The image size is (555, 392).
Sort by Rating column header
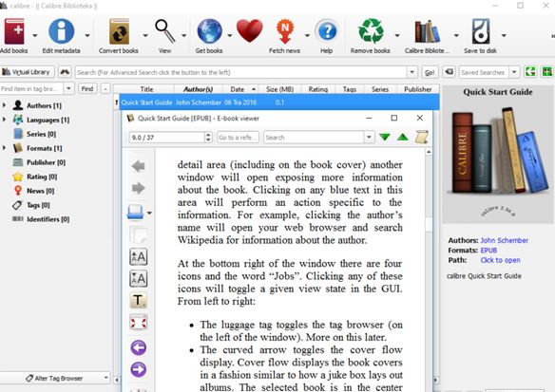click(x=318, y=89)
